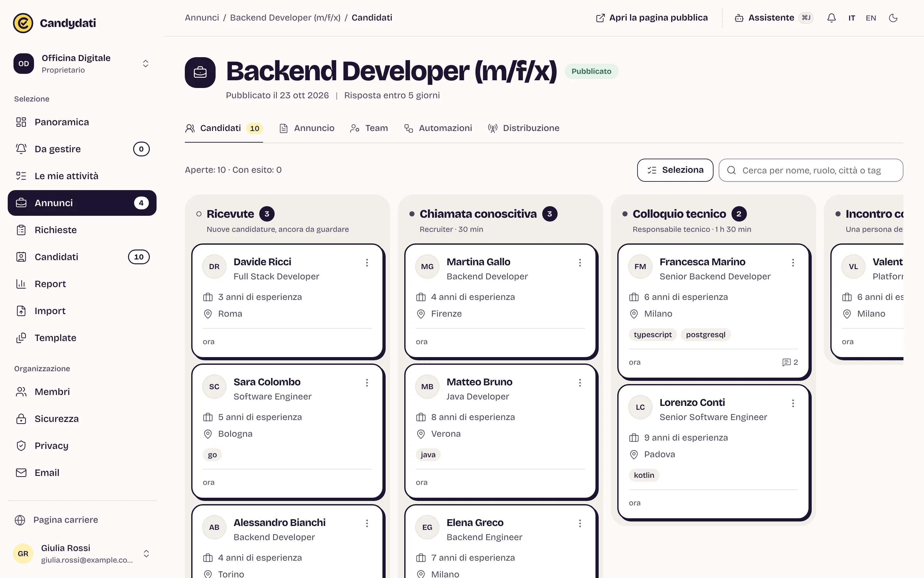
Task: Open Sara Colombo card options menu
Action: click(367, 383)
